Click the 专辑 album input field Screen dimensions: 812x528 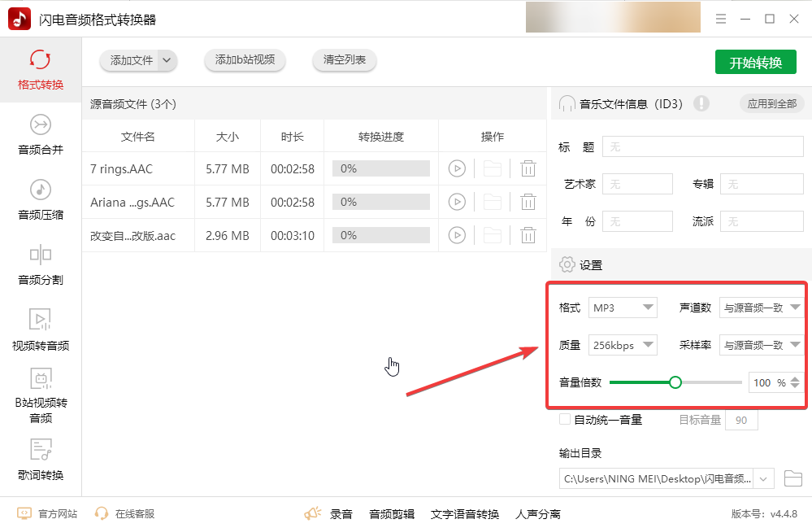click(x=762, y=184)
